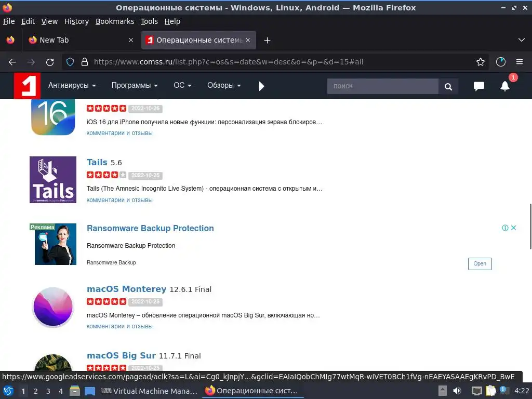Image resolution: width=532 pixels, height=399 pixels.
Task: Switch to Virtual Machine Manager in the taskbar
Action: (x=149, y=391)
